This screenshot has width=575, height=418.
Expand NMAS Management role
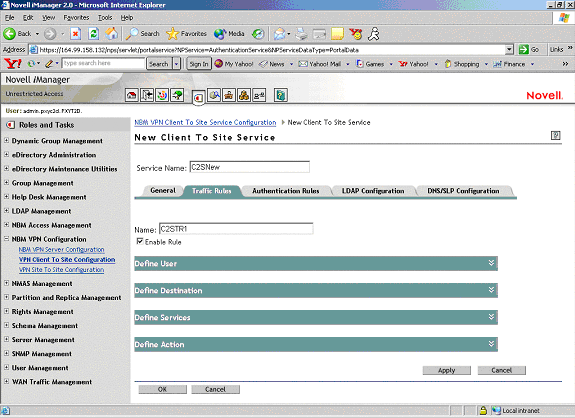[x=6, y=283]
